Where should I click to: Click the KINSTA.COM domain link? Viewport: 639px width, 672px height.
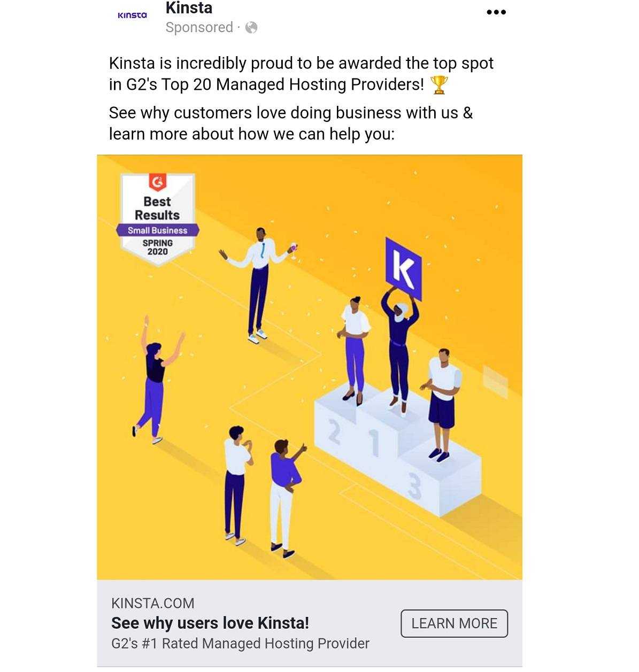click(153, 604)
